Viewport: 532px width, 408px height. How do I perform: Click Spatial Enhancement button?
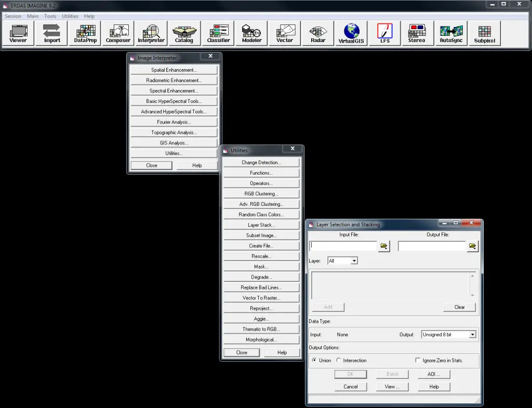174,70
